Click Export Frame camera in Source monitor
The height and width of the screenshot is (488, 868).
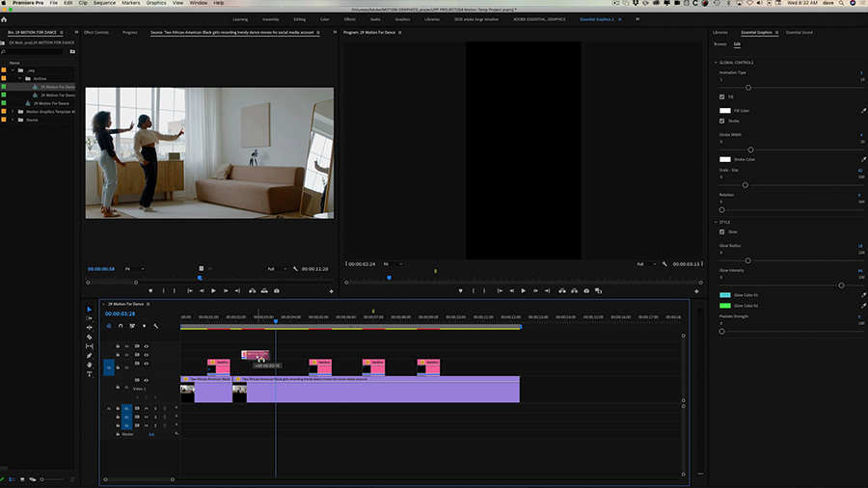tap(277, 291)
